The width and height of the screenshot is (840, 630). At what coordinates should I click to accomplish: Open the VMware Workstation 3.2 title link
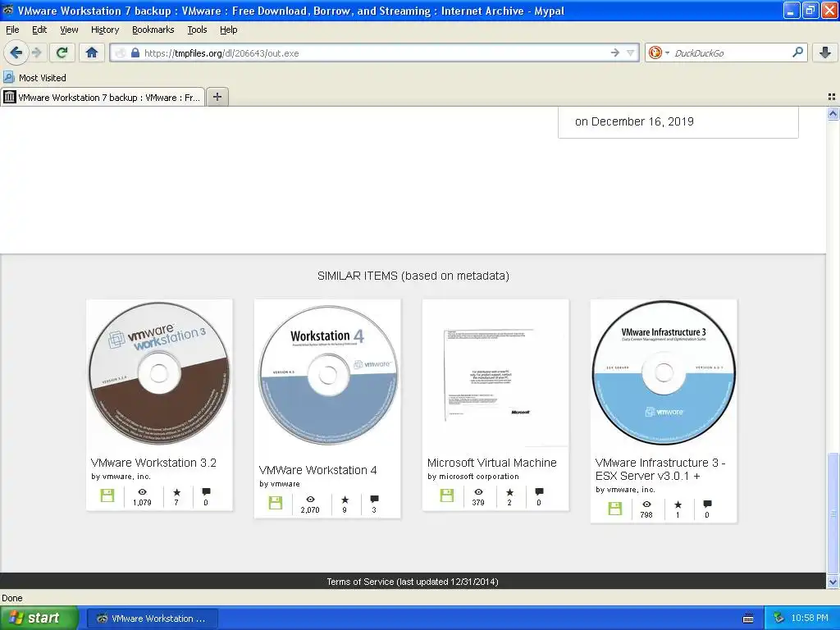[153, 463]
